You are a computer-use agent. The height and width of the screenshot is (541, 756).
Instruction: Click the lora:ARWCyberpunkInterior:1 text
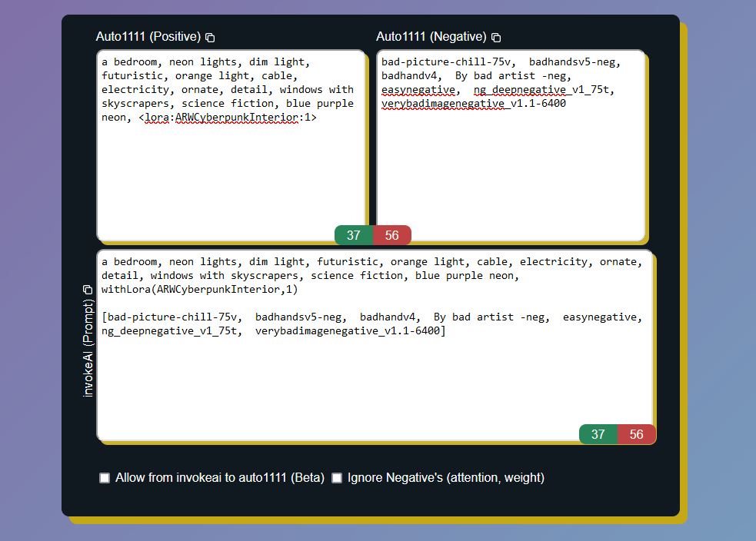pyautogui.click(x=228, y=118)
